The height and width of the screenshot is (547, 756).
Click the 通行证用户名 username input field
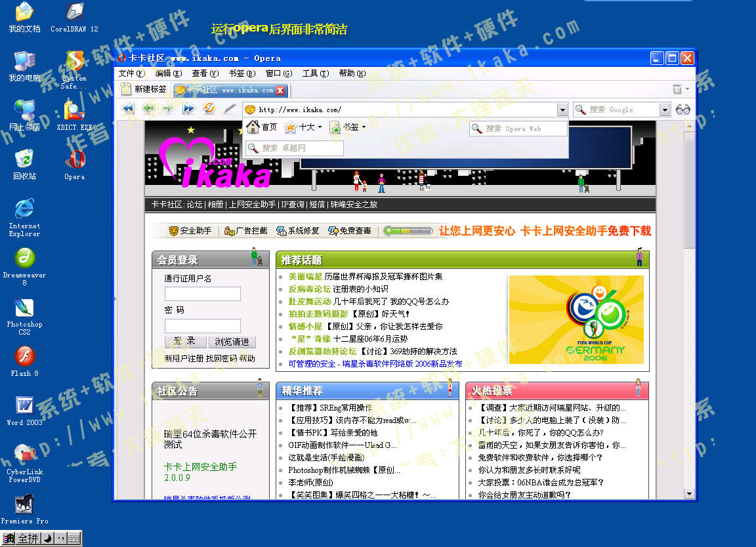[x=203, y=294]
